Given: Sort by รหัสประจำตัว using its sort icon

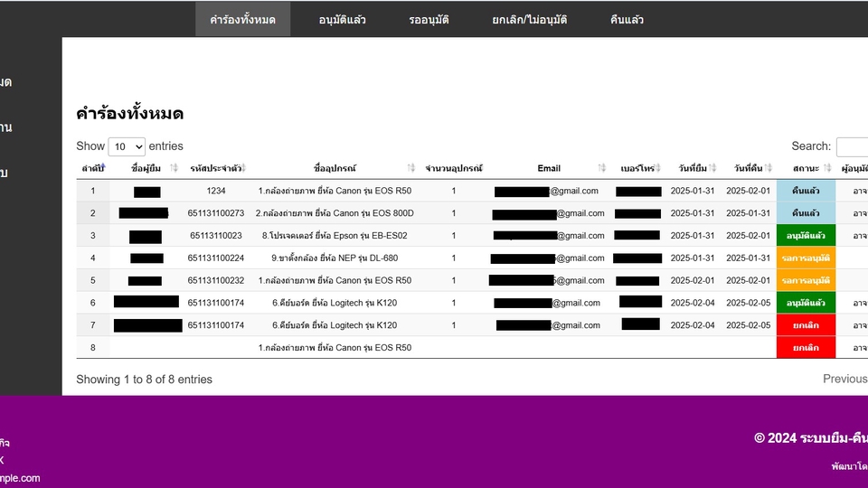Looking at the screenshot, I should [x=244, y=168].
